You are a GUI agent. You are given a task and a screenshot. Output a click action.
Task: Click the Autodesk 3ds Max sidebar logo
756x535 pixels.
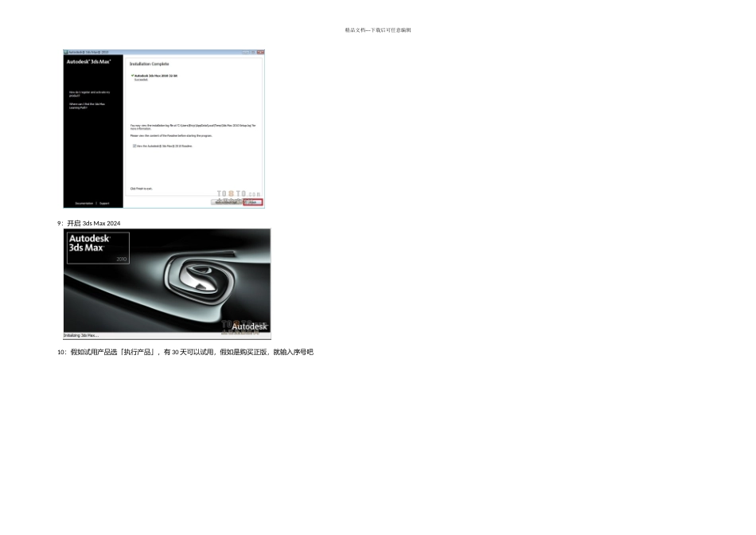[88, 62]
